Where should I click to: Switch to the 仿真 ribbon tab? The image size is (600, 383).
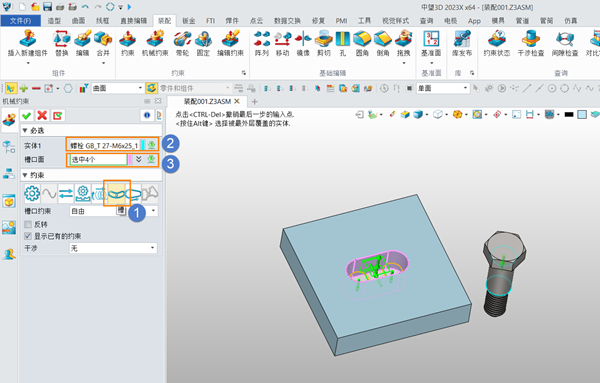[x=570, y=21]
